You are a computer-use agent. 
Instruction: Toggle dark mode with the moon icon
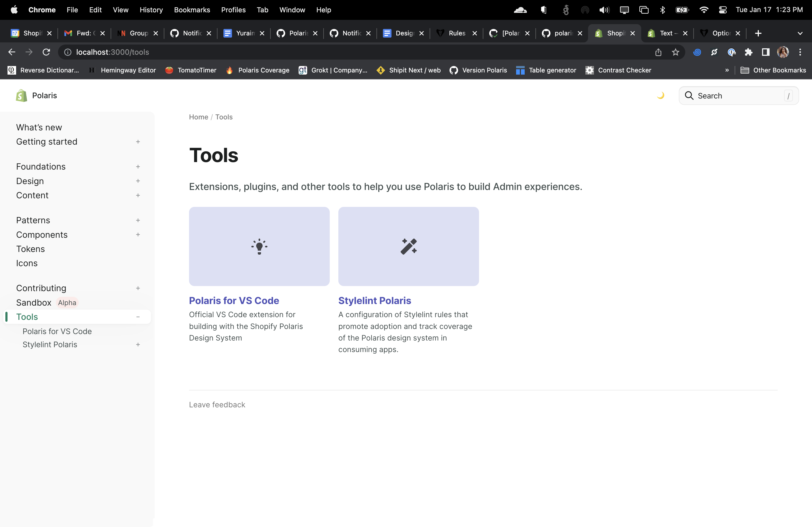pyautogui.click(x=661, y=96)
